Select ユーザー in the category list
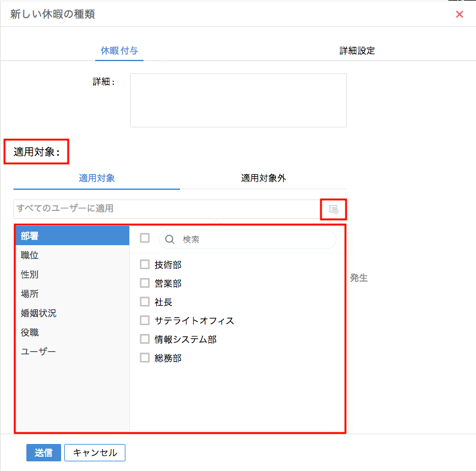476x471 pixels. (38, 352)
